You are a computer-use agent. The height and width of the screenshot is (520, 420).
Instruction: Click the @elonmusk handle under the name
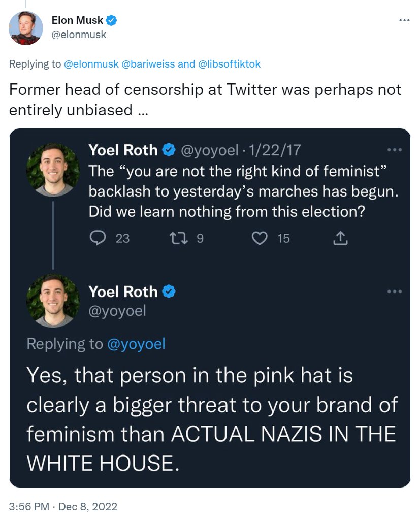click(79, 35)
